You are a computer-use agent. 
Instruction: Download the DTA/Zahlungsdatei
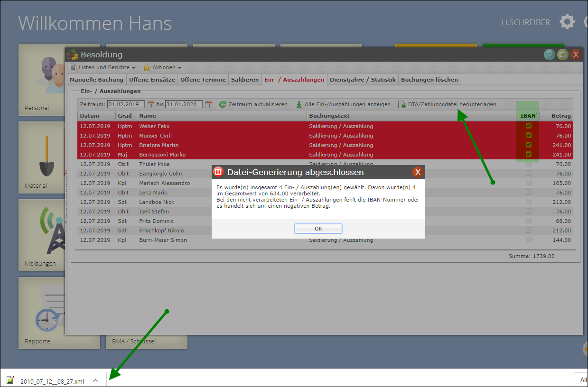(x=451, y=104)
